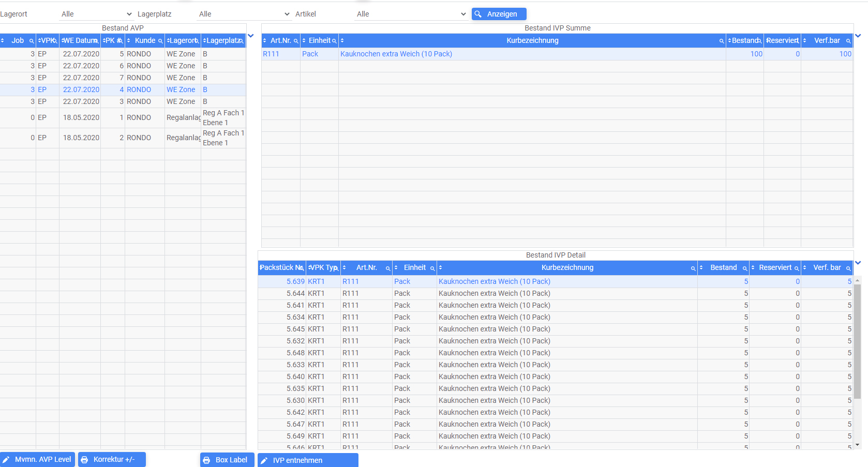Click the IVP Detail vertical scrollbar thumb

click(x=857, y=341)
